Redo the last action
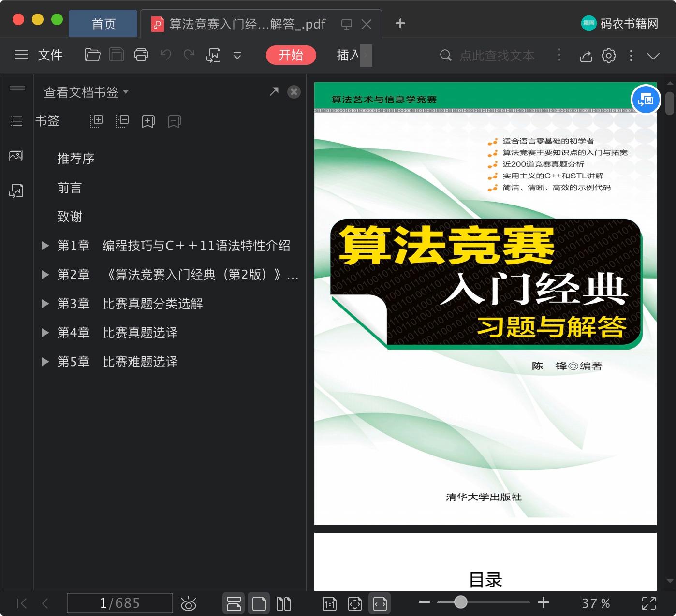The image size is (676, 616). click(x=189, y=55)
